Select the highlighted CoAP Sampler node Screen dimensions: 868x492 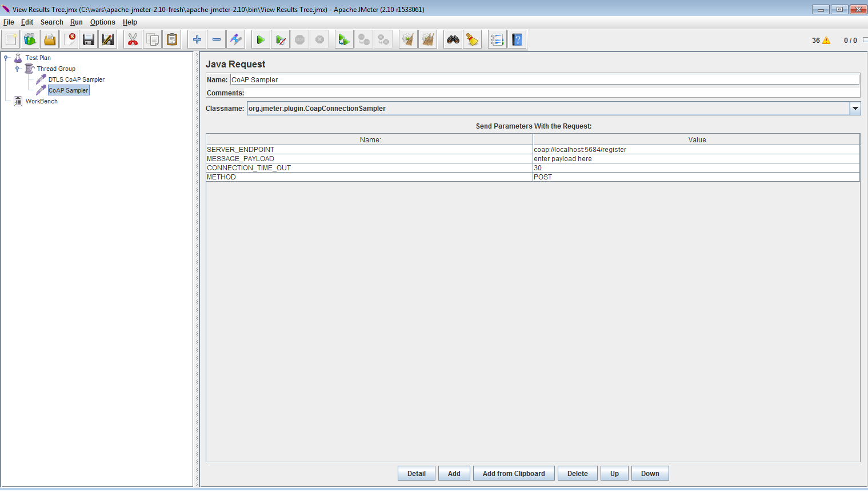(69, 90)
